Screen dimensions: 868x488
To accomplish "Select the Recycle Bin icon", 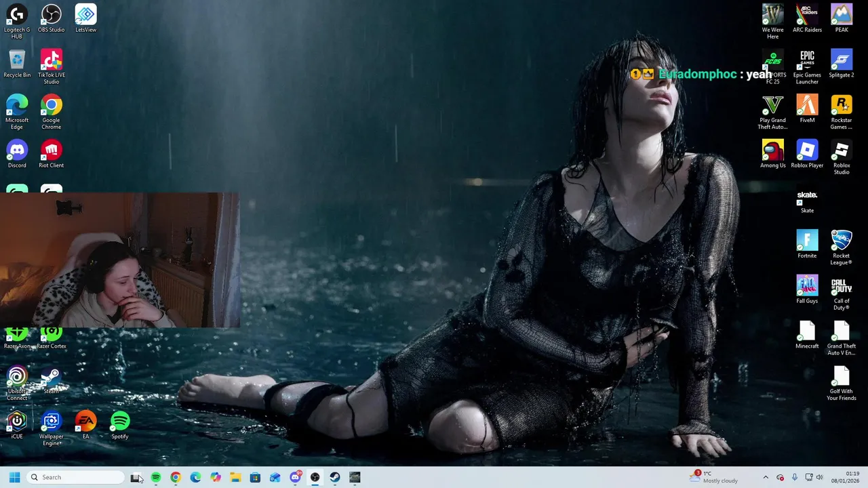I will click(x=17, y=64).
